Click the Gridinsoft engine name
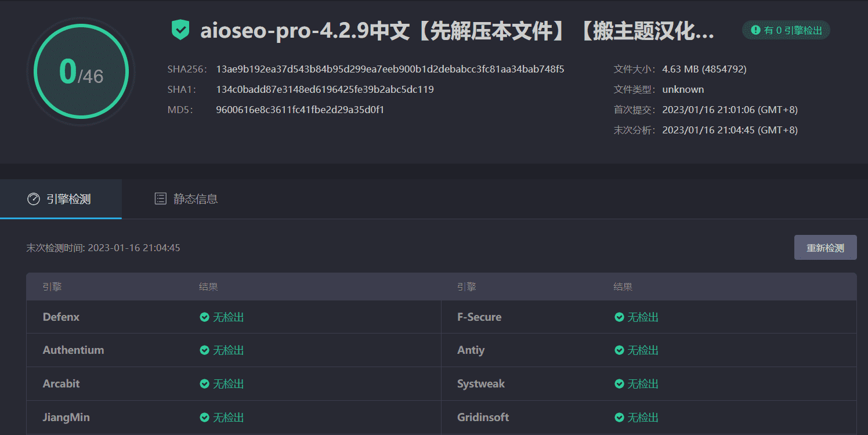868x435 pixels. click(x=483, y=418)
